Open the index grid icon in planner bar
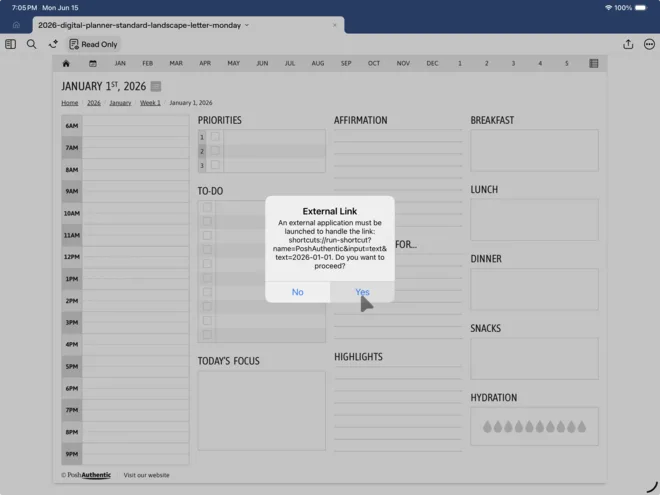660x495 pixels. pos(593,64)
